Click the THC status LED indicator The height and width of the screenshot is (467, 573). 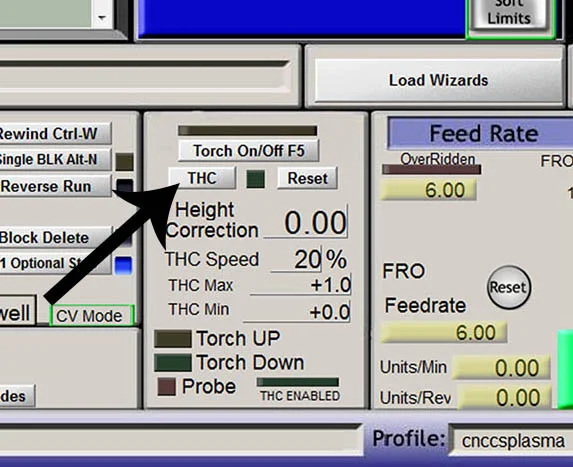point(256,179)
